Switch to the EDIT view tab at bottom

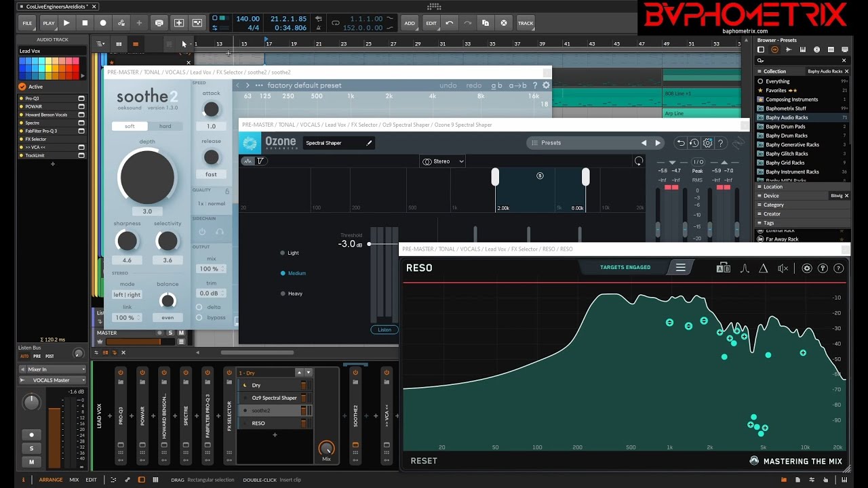[91, 480]
